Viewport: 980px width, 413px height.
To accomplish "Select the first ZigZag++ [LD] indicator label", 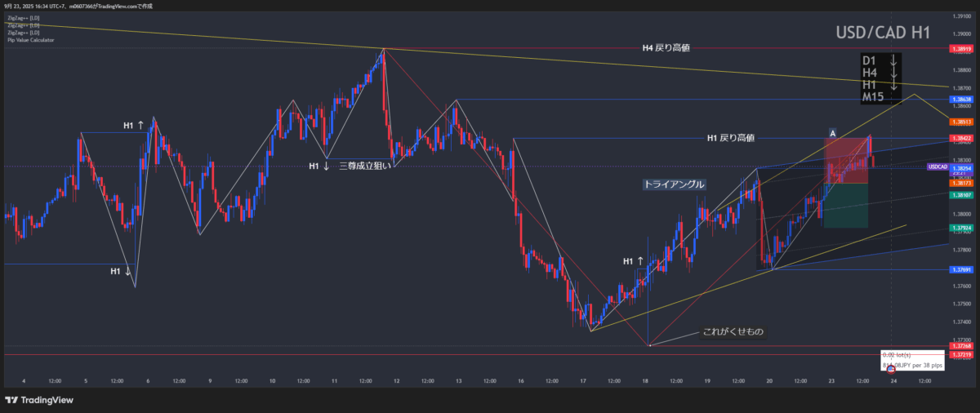I will [x=23, y=18].
